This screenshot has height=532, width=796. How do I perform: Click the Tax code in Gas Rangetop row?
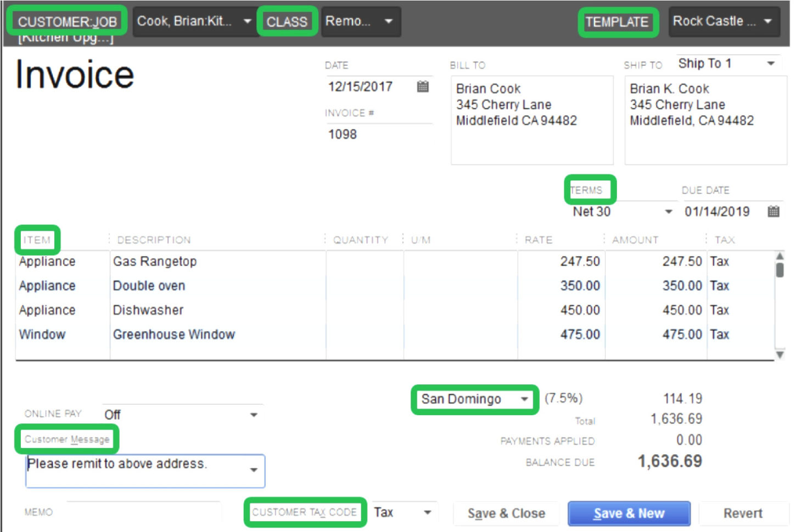[719, 262]
